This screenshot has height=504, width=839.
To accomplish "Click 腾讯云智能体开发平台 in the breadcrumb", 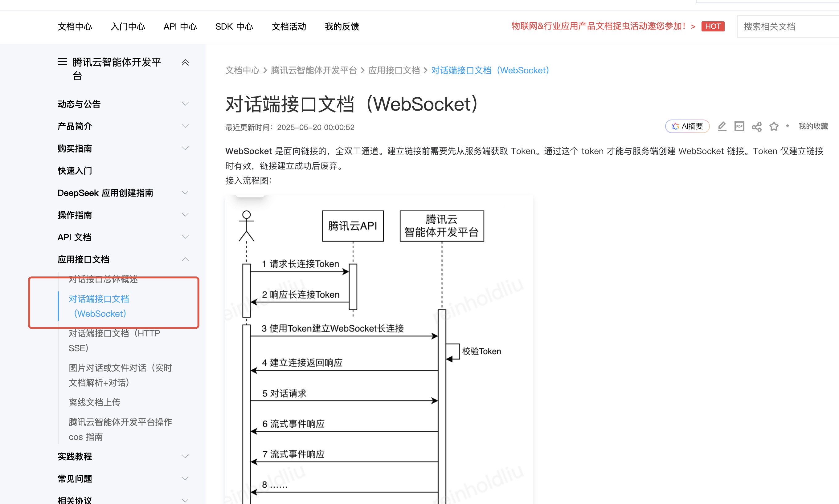I will tap(314, 70).
